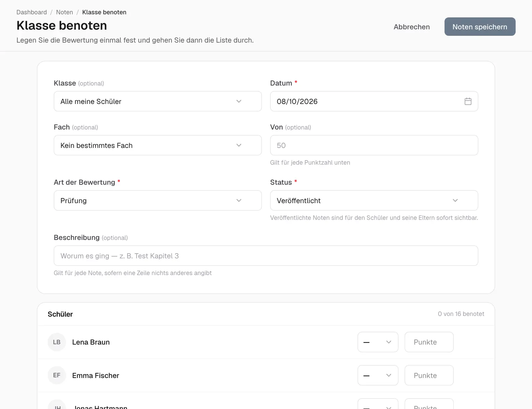
Task: Open the calendar icon in Datum field
Action: click(468, 101)
